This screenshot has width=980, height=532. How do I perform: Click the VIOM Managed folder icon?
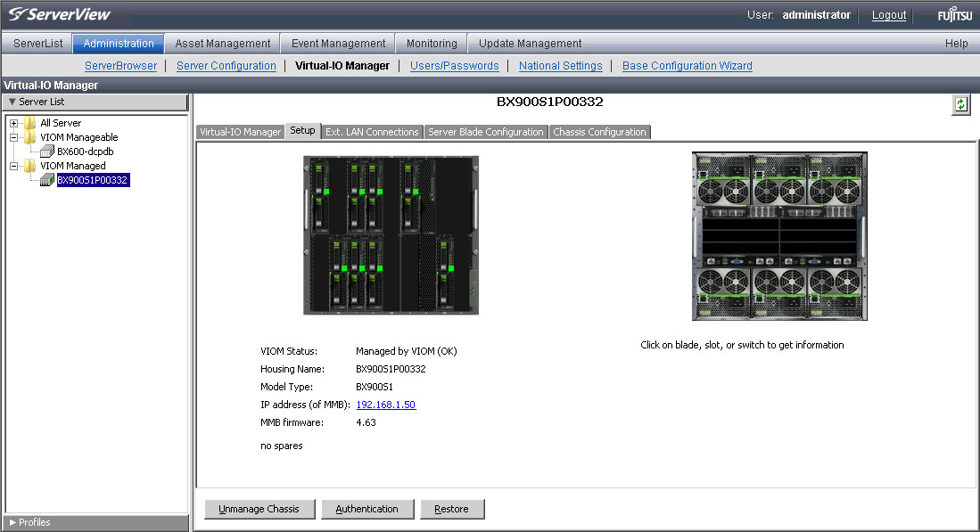coord(29,166)
